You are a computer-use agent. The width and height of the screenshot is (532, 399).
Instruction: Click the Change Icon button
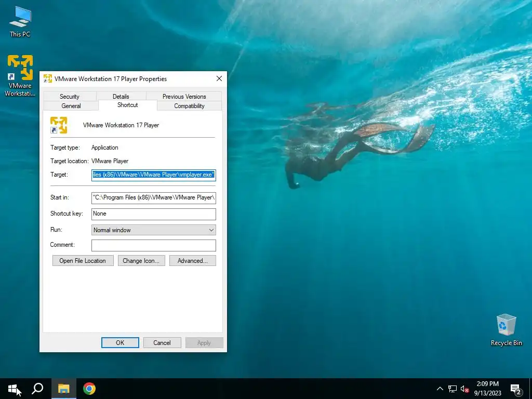[141, 261]
